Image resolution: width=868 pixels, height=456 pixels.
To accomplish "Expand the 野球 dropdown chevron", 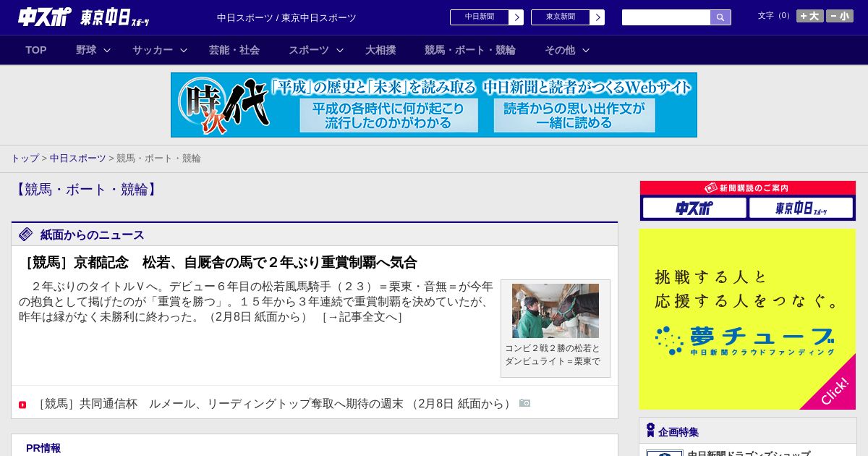I will (x=107, y=51).
